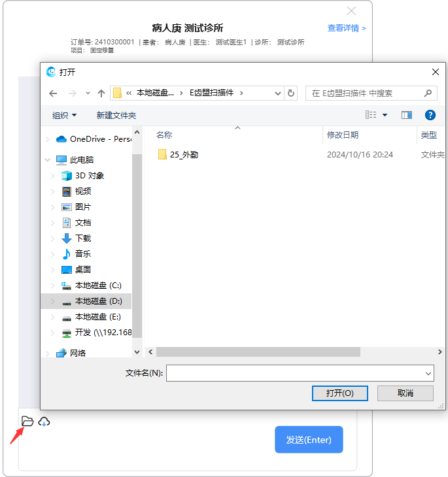Toggle the preview pane icon

click(407, 115)
